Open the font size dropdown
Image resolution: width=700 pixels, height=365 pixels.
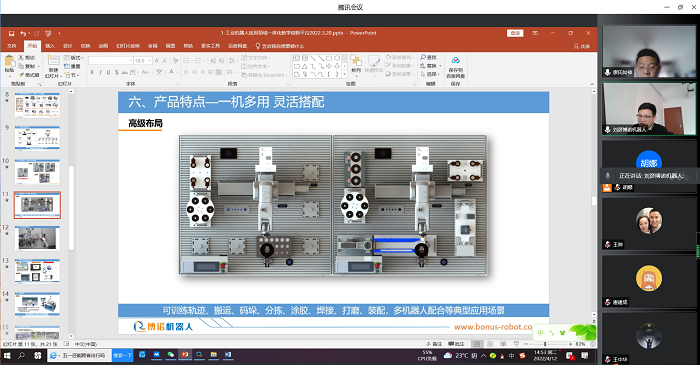[x=150, y=61]
